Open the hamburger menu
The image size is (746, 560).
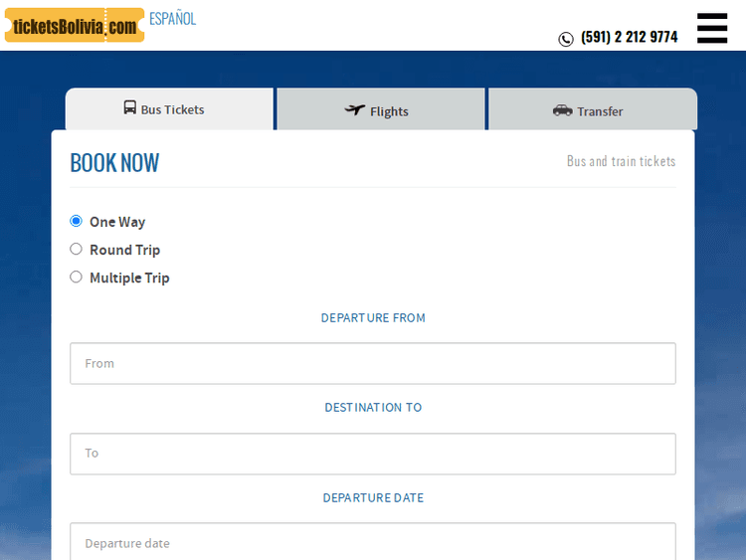[x=712, y=28]
